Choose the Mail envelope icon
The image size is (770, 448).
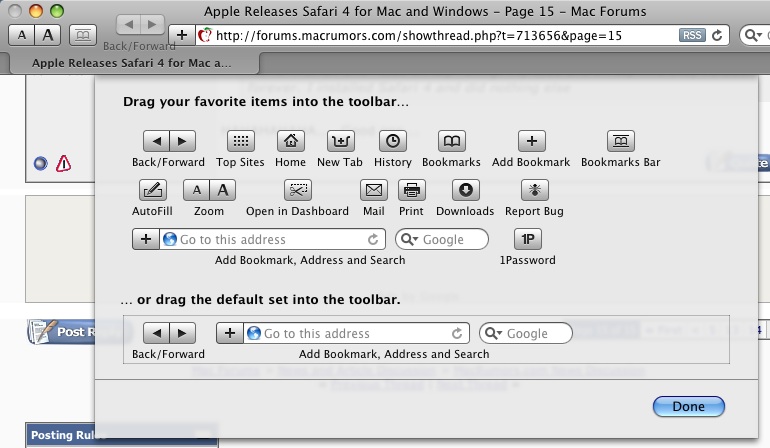coord(374,190)
